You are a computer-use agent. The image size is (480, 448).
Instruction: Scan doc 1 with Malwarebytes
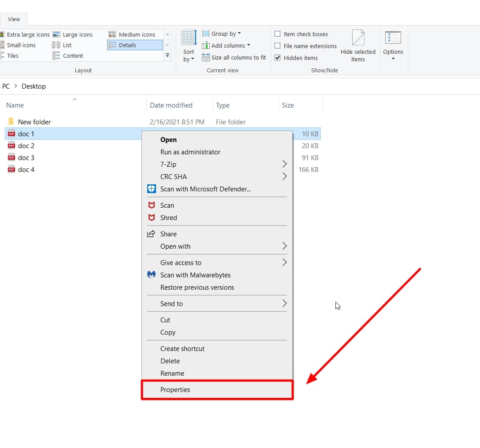195,275
